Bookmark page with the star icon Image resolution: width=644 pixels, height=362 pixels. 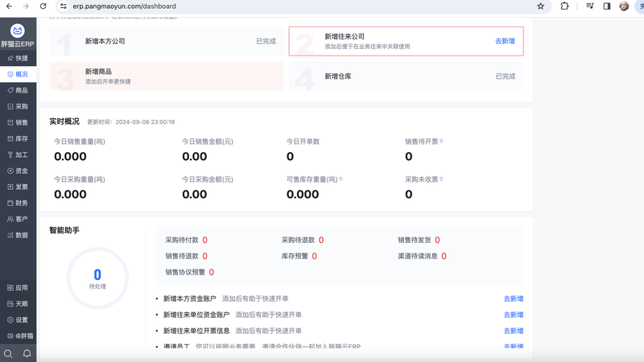pyautogui.click(x=540, y=6)
